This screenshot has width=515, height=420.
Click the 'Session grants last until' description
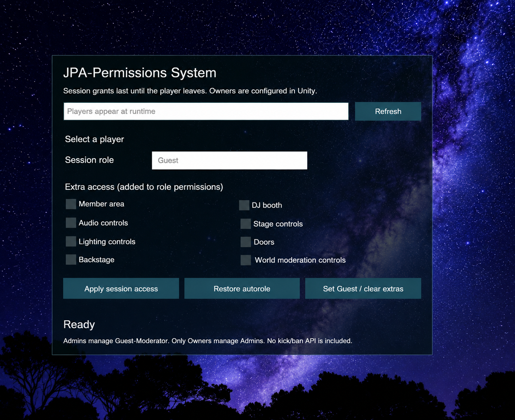click(190, 91)
